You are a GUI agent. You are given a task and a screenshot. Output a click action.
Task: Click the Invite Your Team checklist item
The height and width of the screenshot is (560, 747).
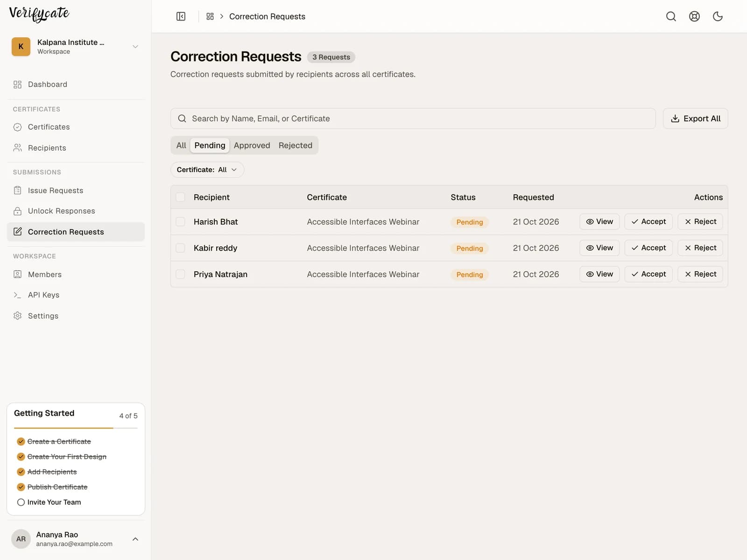tap(49, 502)
